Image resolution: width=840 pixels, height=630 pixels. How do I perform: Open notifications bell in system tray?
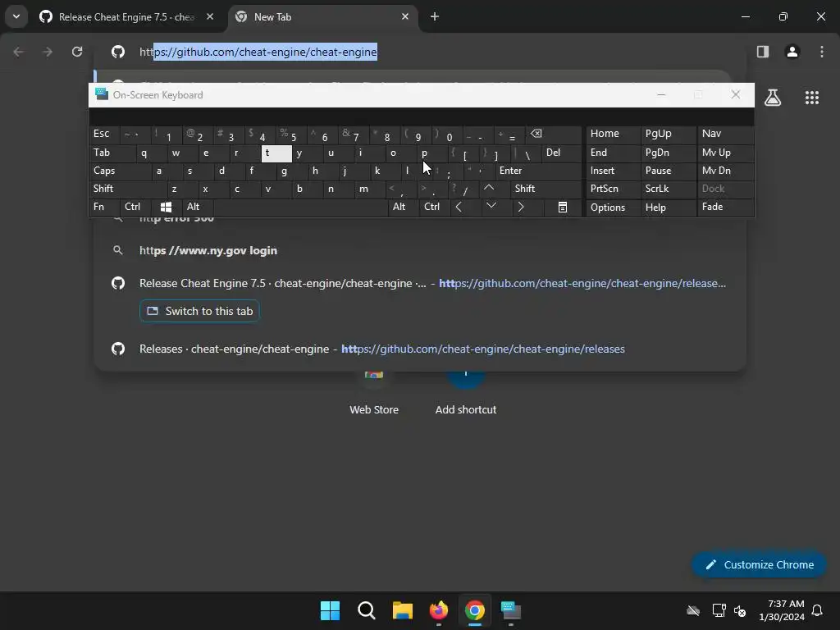[x=817, y=610]
